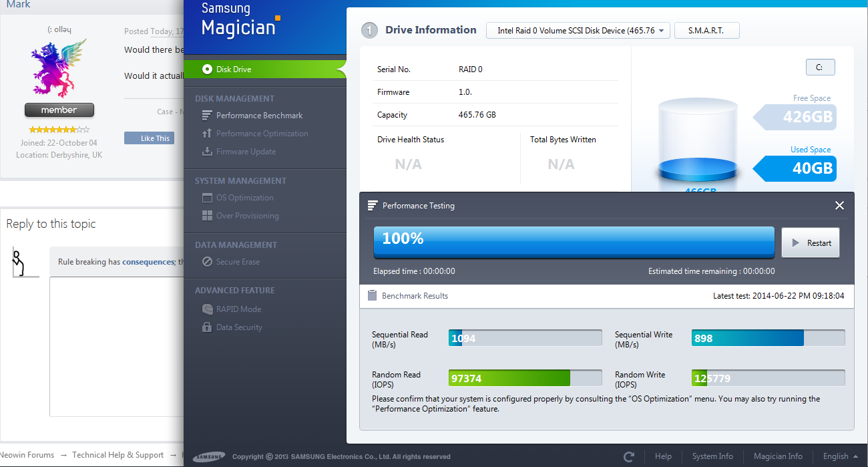Click the Samsung Magician logo
868x467 pixels.
[241, 20]
